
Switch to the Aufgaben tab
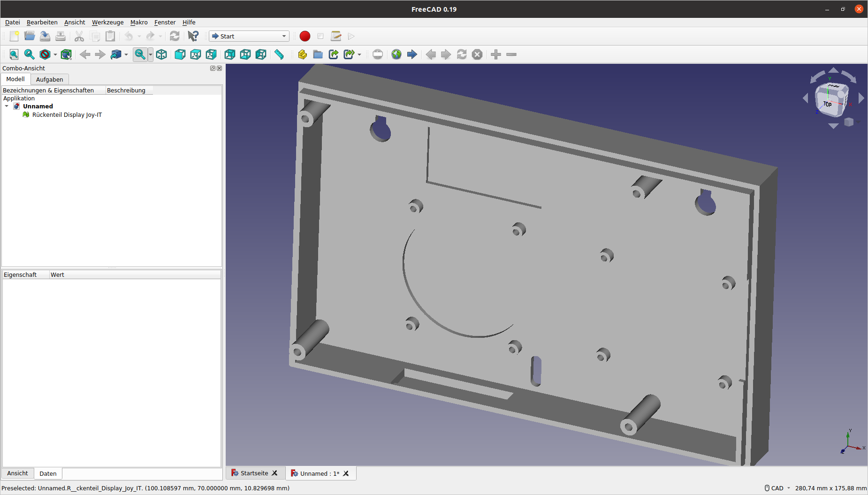pos(49,79)
